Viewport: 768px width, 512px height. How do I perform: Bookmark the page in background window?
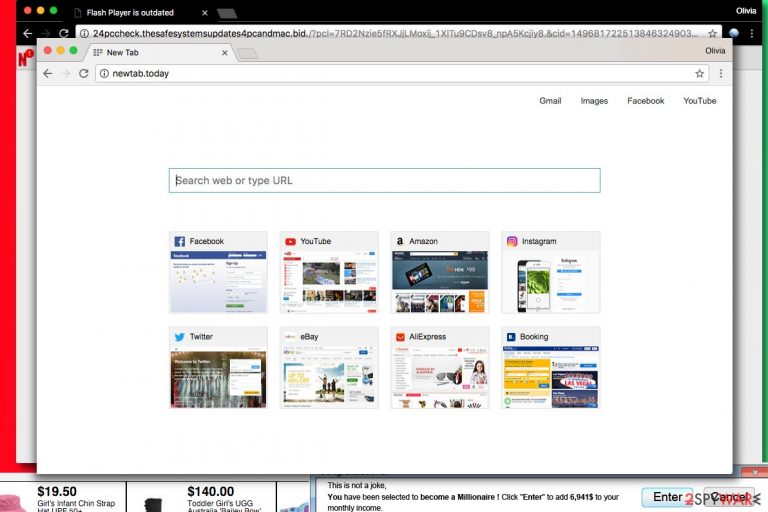click(713, 33)
